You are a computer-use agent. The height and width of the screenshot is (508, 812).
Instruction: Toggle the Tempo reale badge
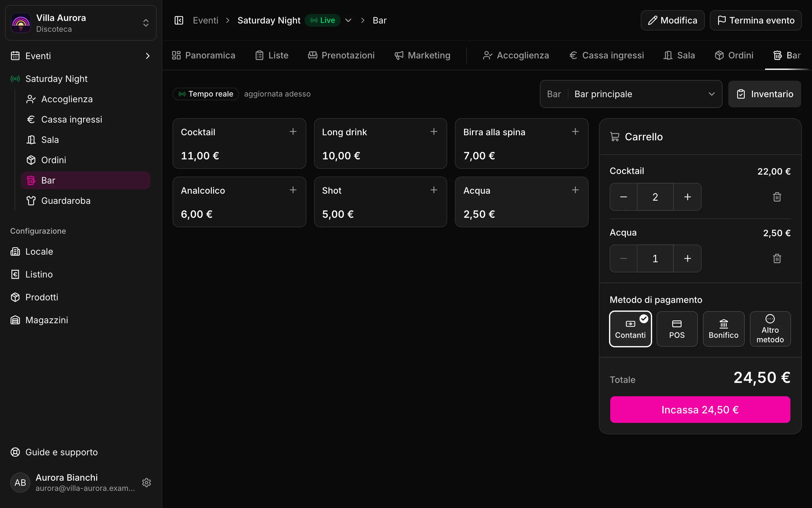[x=206, y=94]
